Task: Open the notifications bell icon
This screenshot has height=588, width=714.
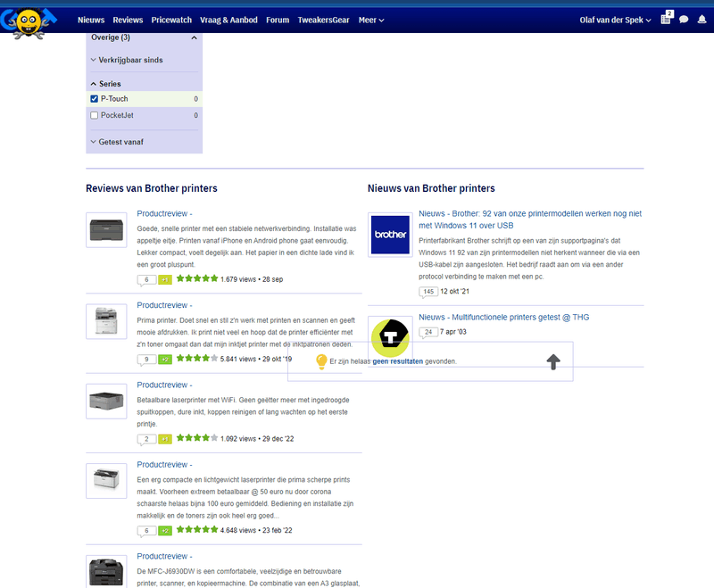Action: pos(702,20)
